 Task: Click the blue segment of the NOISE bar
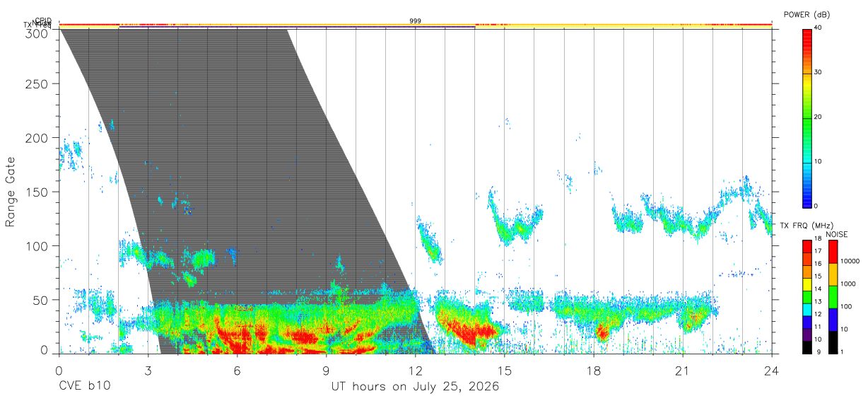pyautogui.click(x=833, y=320)
